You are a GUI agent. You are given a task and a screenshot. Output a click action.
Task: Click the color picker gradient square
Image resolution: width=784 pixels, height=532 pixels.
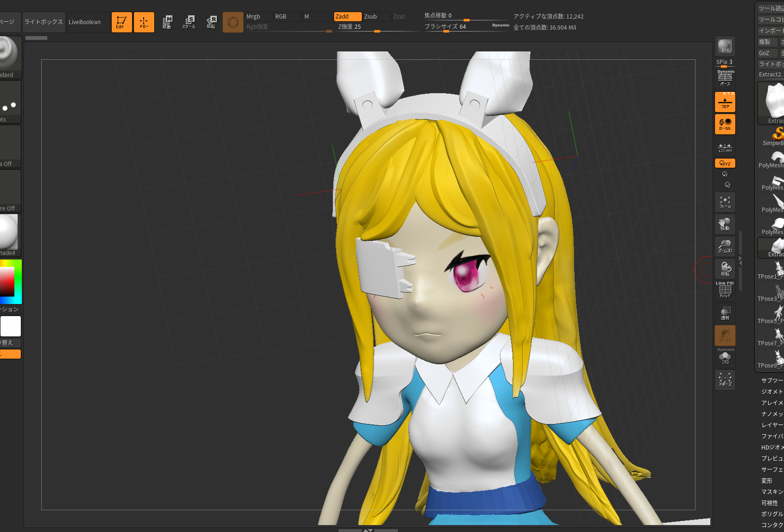coord(7,282)
